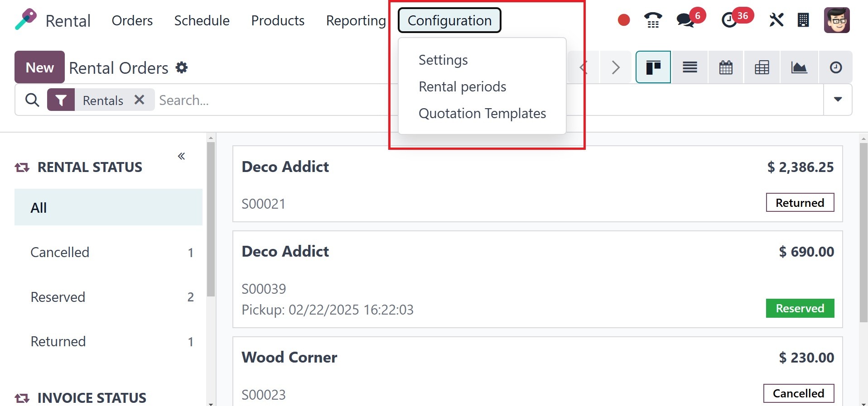The width and height of the screenshot is (868, 406).
Task: Open the activity clock view
Action: 835,67
